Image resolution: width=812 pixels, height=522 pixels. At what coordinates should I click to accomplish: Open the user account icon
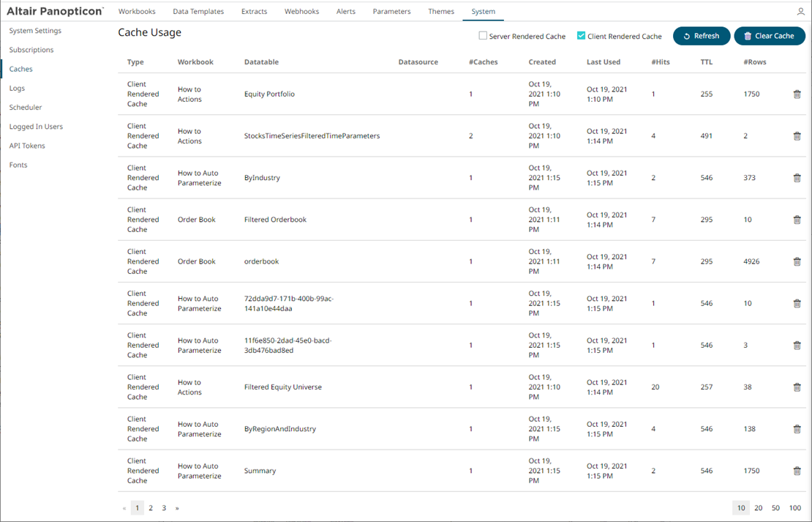pyautogui.click(x=801, y=12)
